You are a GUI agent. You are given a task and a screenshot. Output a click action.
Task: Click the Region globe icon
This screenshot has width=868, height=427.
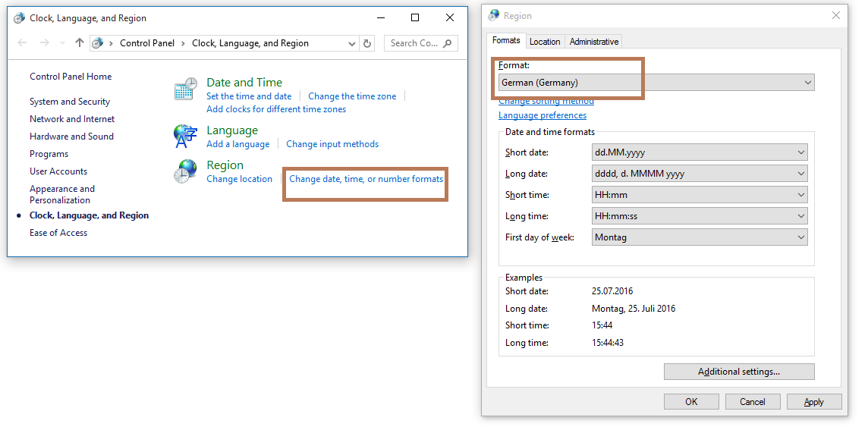pyautogui.click(x=186, y=171)
